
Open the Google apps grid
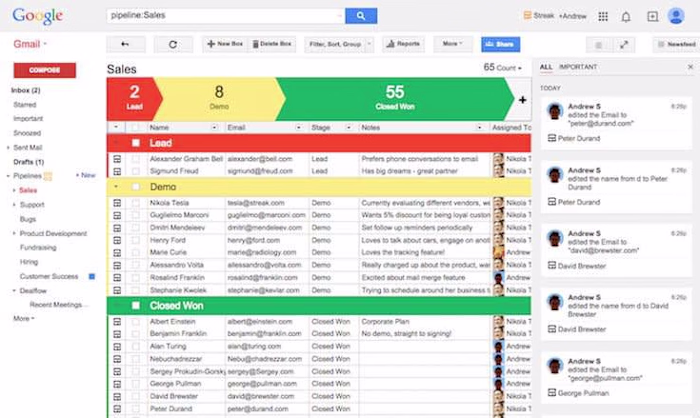(x=603, y=17)
